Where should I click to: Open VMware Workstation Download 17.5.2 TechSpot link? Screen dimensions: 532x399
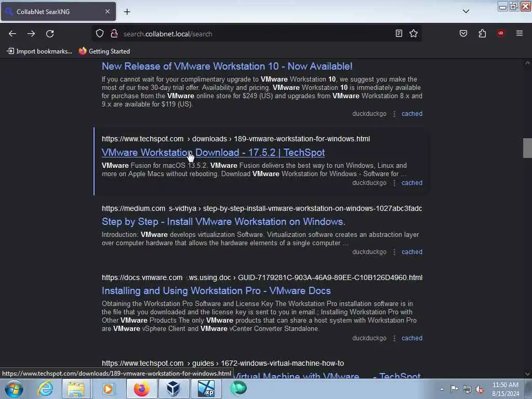point(213,153)
